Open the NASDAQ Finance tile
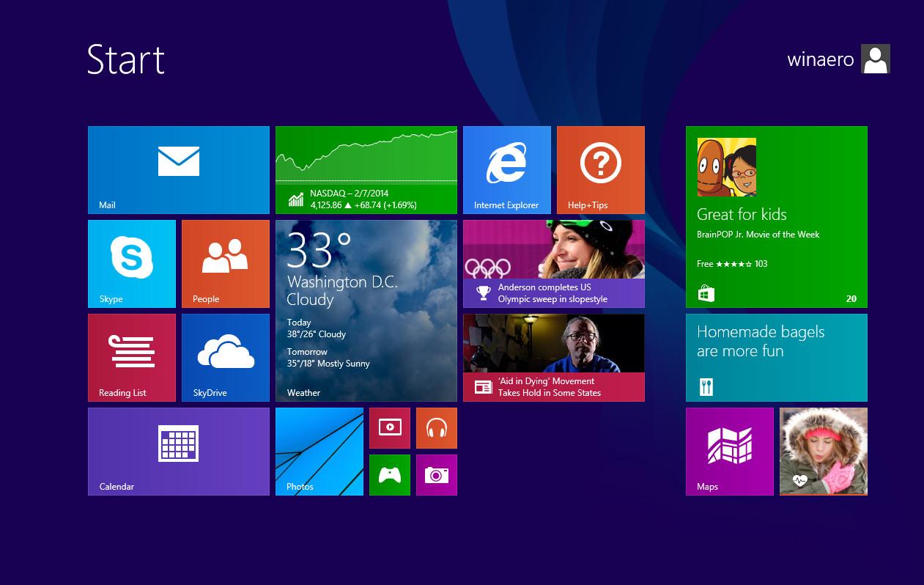 366,170
